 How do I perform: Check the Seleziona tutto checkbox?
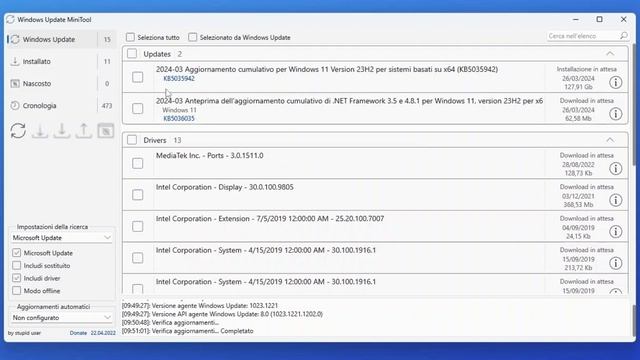(130, 37)
